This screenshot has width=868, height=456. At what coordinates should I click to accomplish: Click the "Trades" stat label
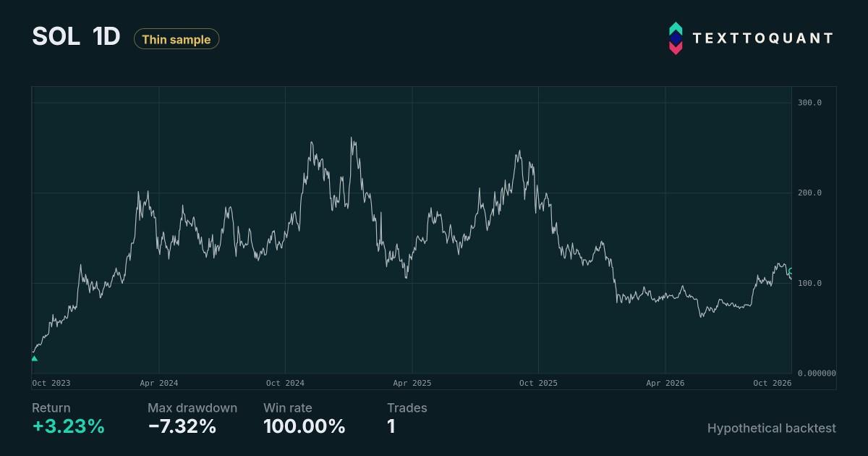[407, 408]
